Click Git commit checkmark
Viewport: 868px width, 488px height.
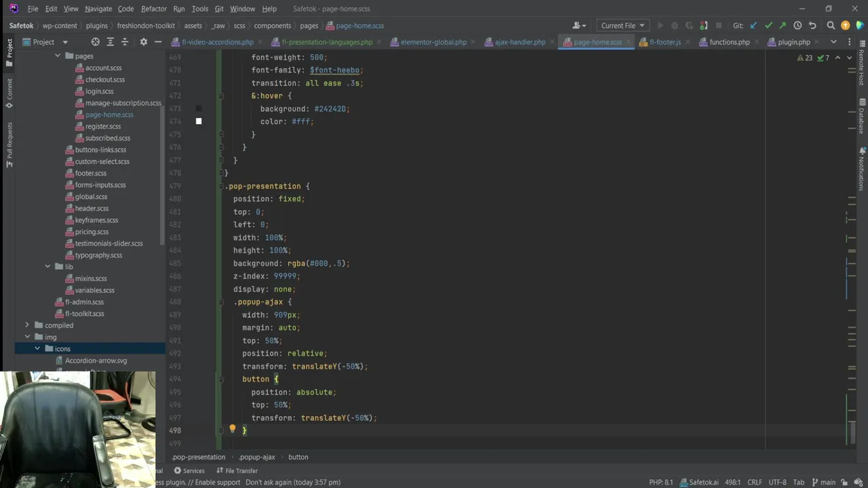point(768,26)
